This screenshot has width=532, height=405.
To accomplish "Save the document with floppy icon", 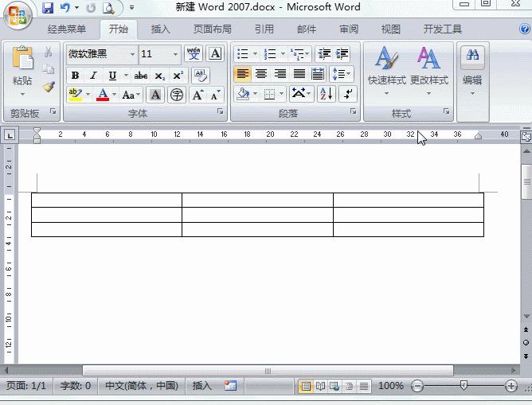I will [x=48, y=7].
